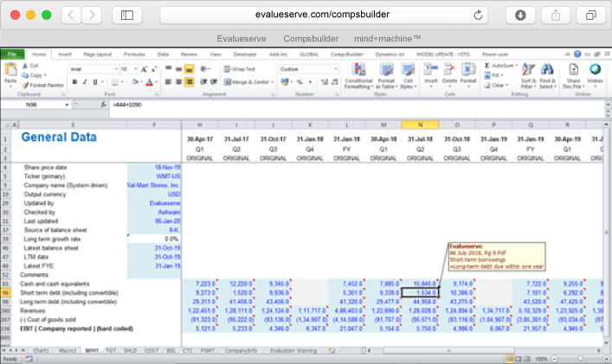612x364 pixels.
Task: Click the Insert cells icon
Action: (x=430, y=69)
